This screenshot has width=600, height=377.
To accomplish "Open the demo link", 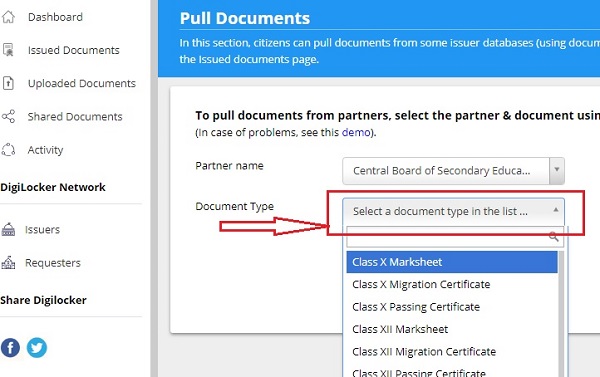I will pyautogui.click(x=356, y=132).
